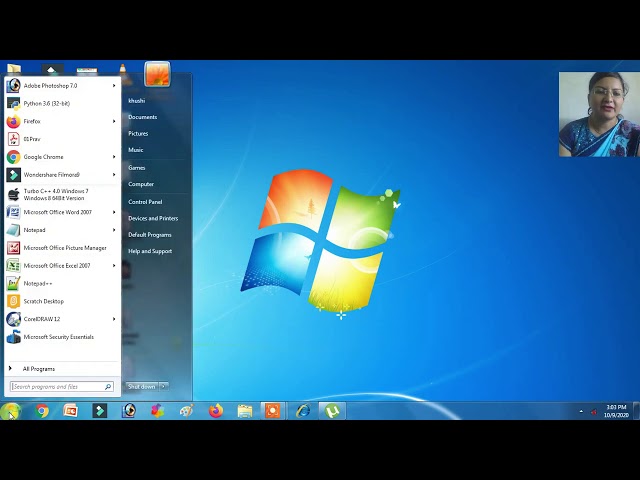Open Adobe Photoshop 7.0 icon in Start menu

click(x=13, y=86)
